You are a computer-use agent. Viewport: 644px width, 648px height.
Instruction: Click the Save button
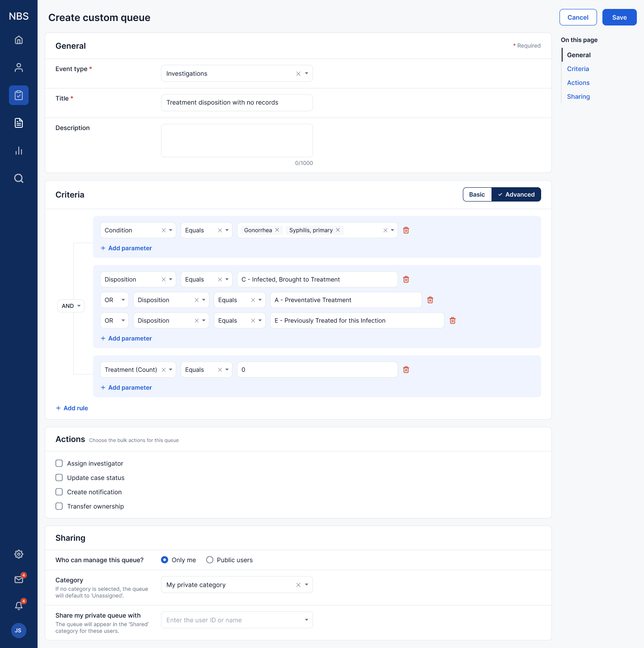(x=619, y=17)
